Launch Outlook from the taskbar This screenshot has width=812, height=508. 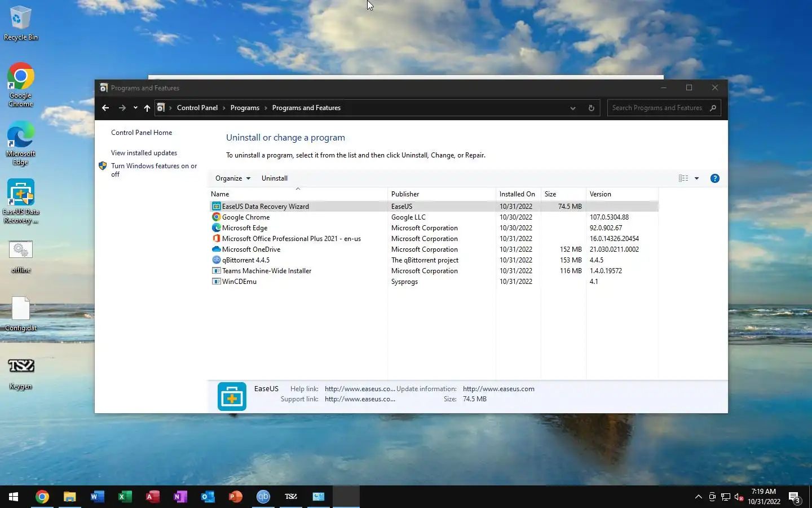tap(208, 497)
